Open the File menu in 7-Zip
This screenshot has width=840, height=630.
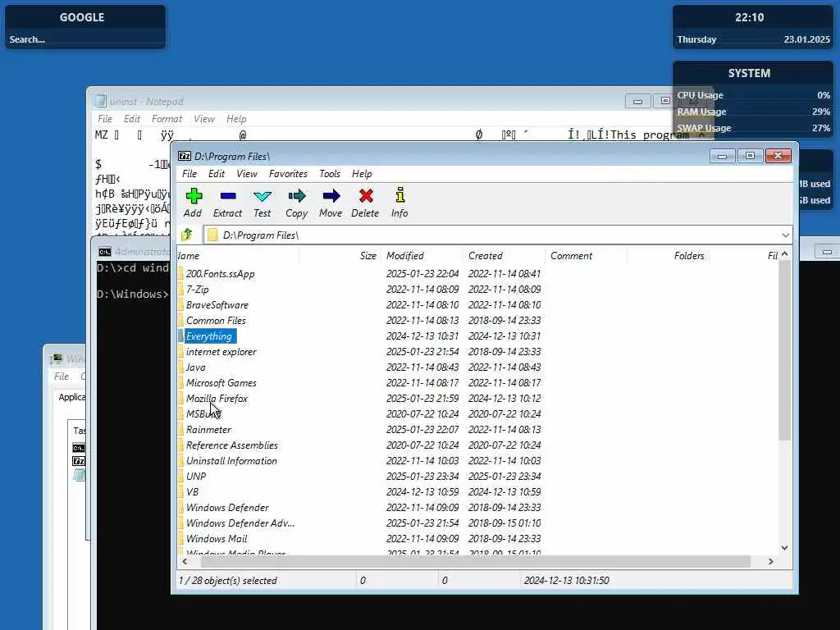pyautogui.click(x=189, y=174)
